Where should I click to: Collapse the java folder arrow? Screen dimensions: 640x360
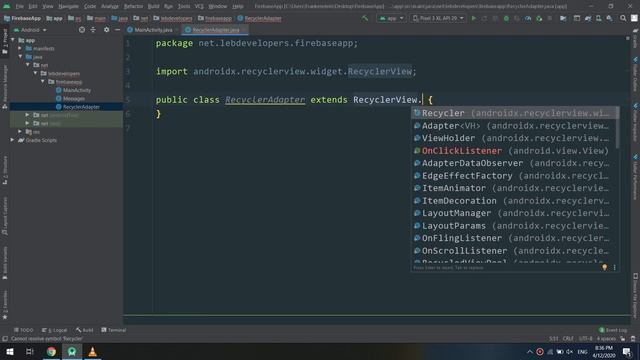[x=20, y=57]
